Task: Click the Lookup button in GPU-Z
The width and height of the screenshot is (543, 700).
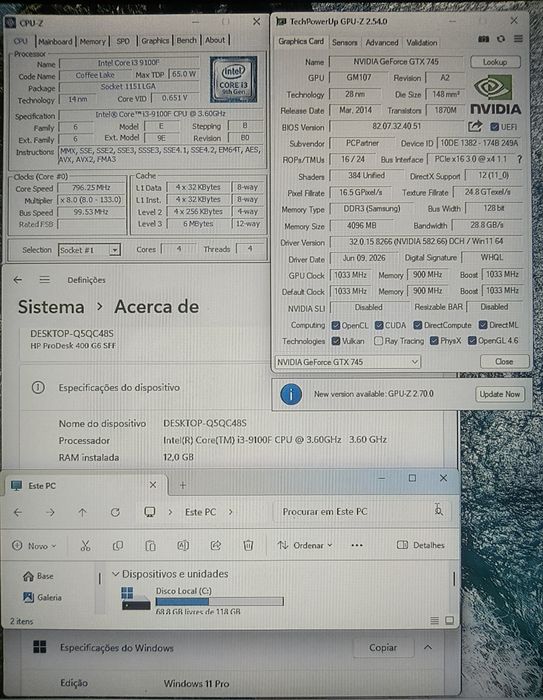Action: click(x=495, y=62)
